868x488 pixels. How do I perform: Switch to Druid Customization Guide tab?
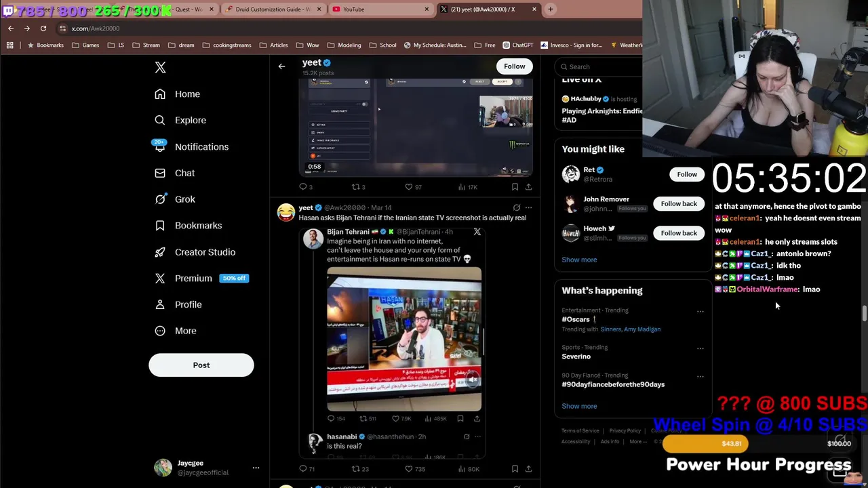click(x=273, y=9)
